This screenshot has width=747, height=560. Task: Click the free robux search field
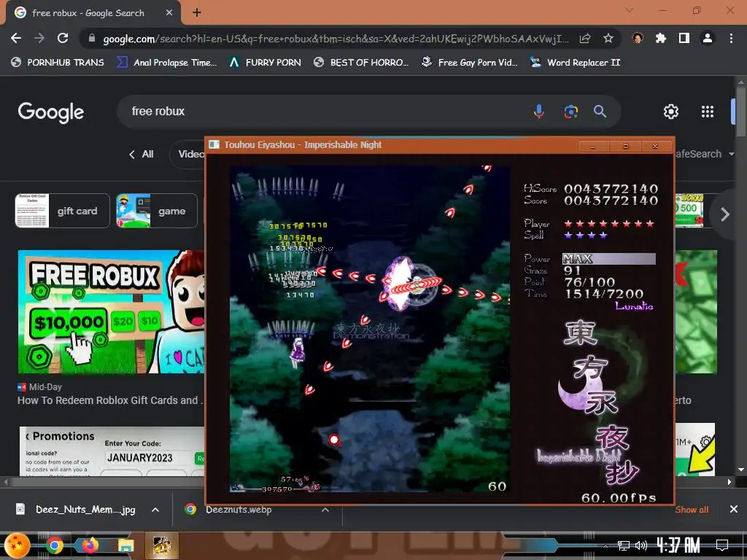(x=324, y=112)
